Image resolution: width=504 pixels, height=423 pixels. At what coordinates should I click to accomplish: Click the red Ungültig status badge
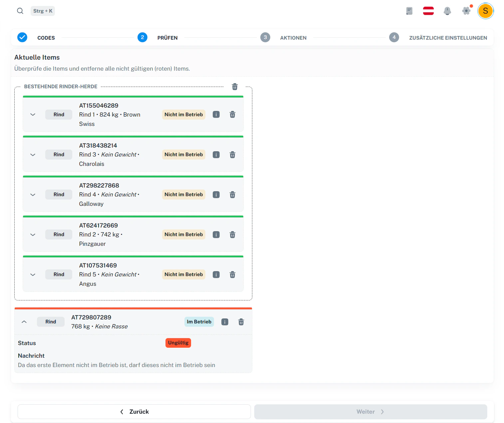point(178,343)
